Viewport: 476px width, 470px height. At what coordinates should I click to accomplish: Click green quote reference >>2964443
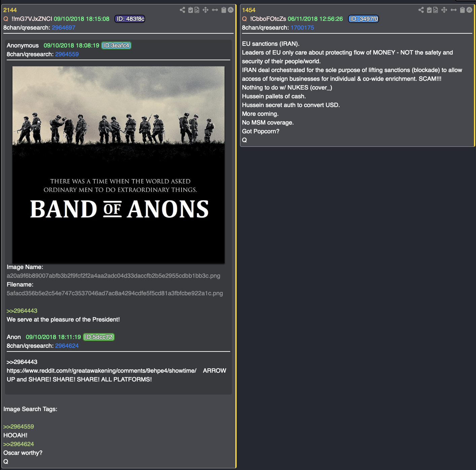click(22, 311)
